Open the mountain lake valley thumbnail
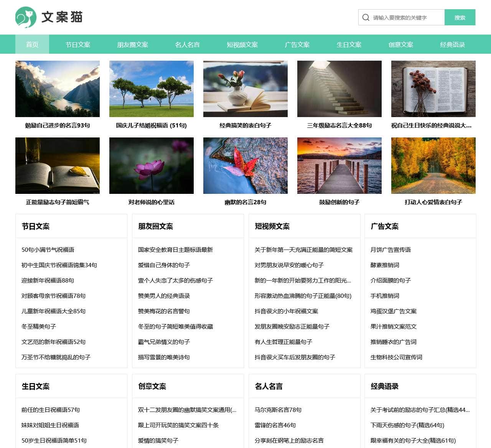This screenshot has height=448, width=491. pyautogui.click(x=58, y=89)
